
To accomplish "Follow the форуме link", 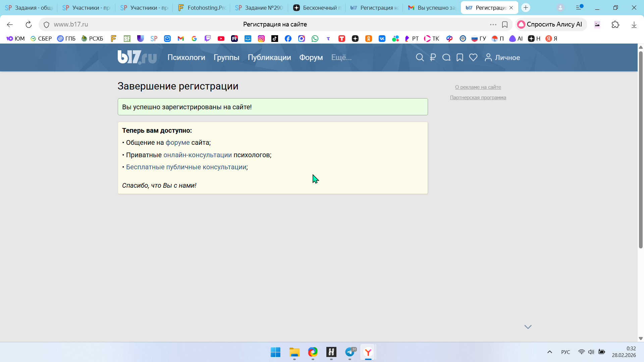I will 177,142.
